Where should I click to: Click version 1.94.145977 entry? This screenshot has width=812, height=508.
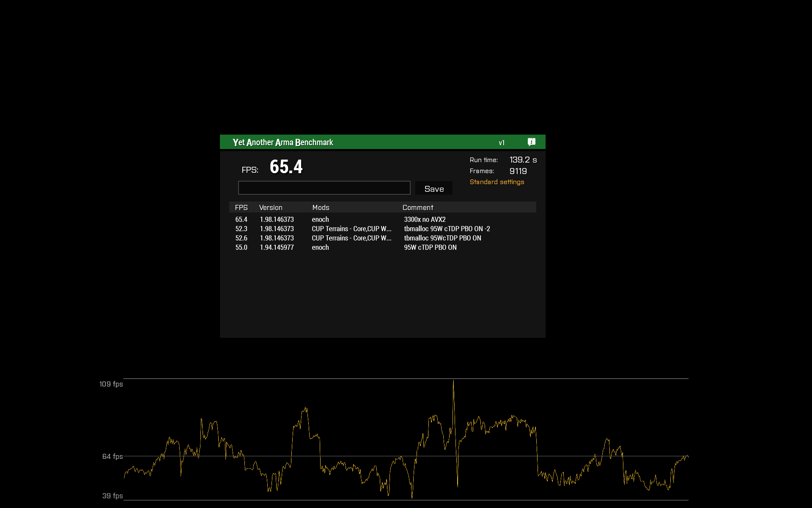277,247
